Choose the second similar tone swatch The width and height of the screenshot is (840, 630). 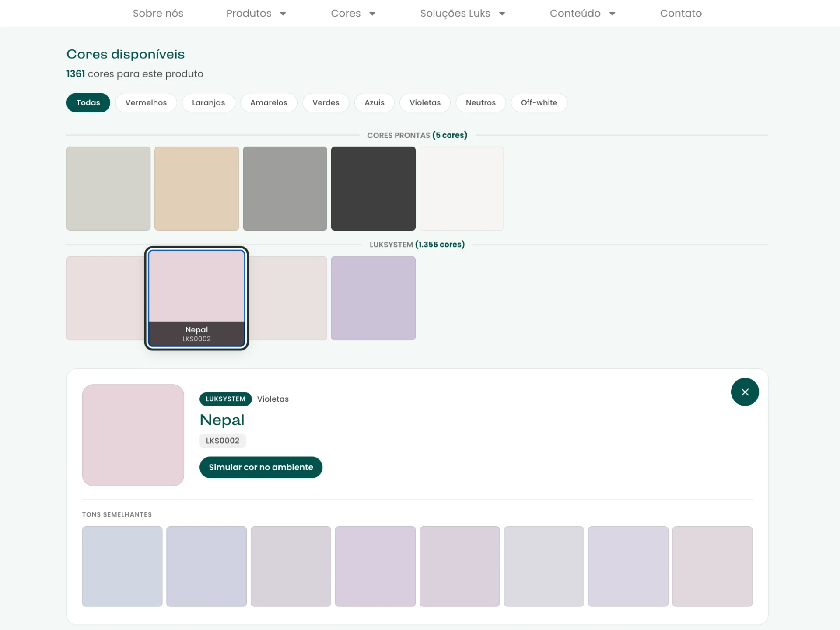click(x=206, y=567)
